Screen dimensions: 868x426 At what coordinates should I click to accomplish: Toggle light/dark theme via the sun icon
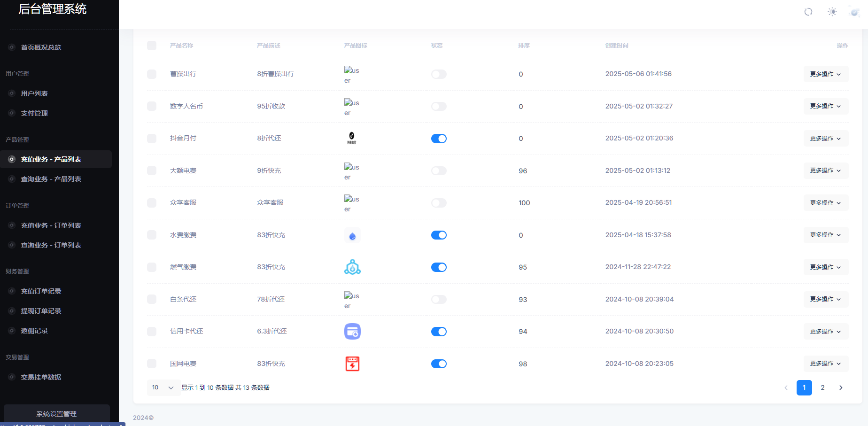point(832,11)
